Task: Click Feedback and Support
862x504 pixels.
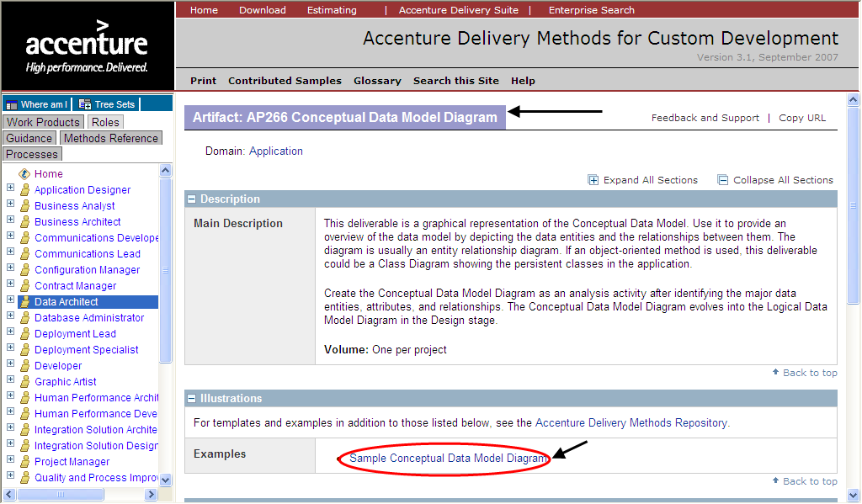Action: (x=705, y=118)
